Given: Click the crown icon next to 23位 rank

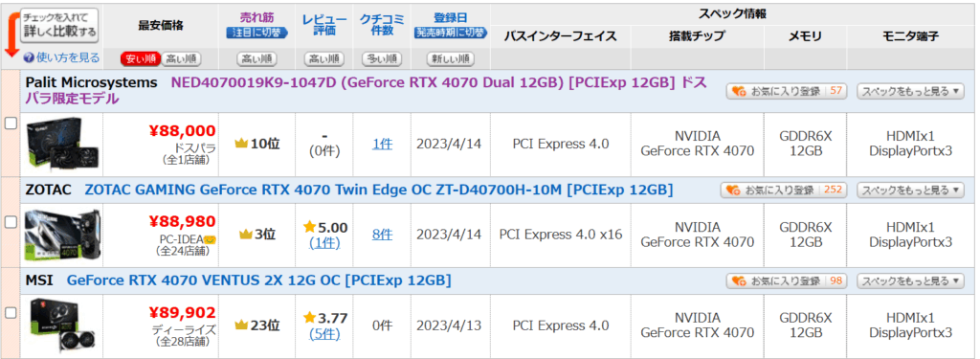Looking at the screenshot, I should tap(241, 325).
